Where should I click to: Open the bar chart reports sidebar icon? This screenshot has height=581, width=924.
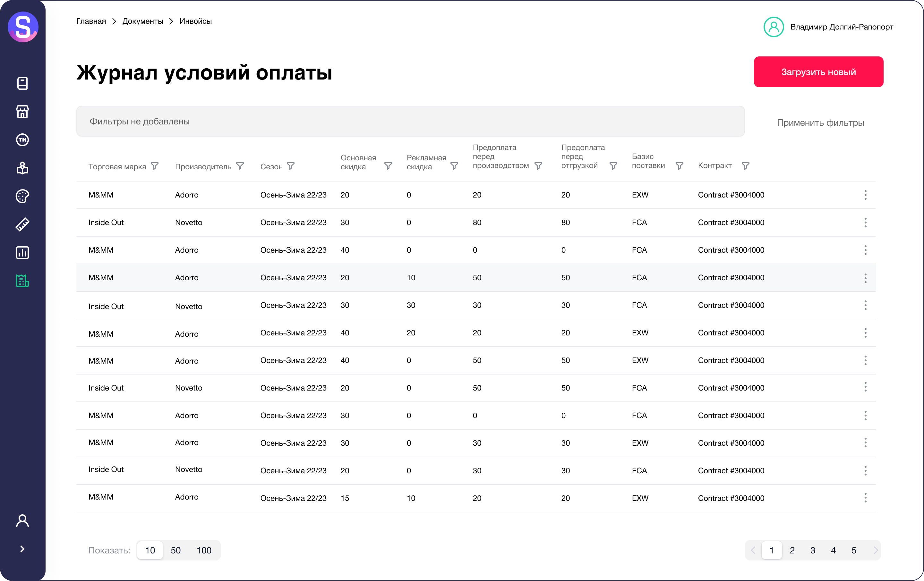pyautogui.click(x=22, y=253)
